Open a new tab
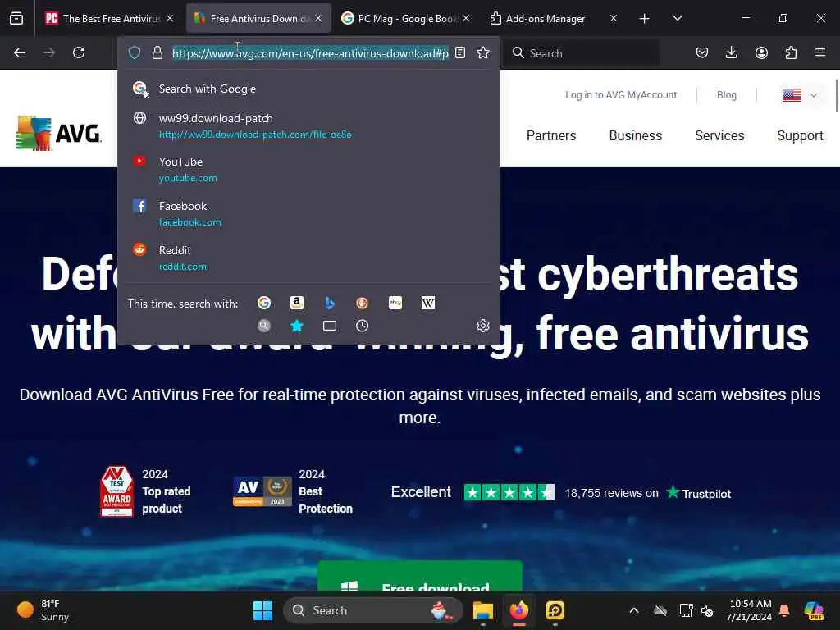Viewport: 840px width, 630px height. pyautogui.click(x=645, y=19)
